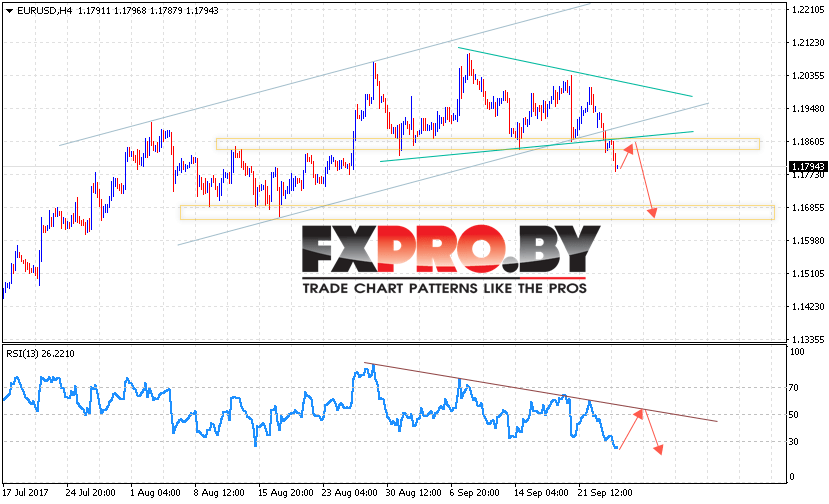Select the 24 Jul 20:00 time label
The image size is (829, 504).
pos(90,493)
